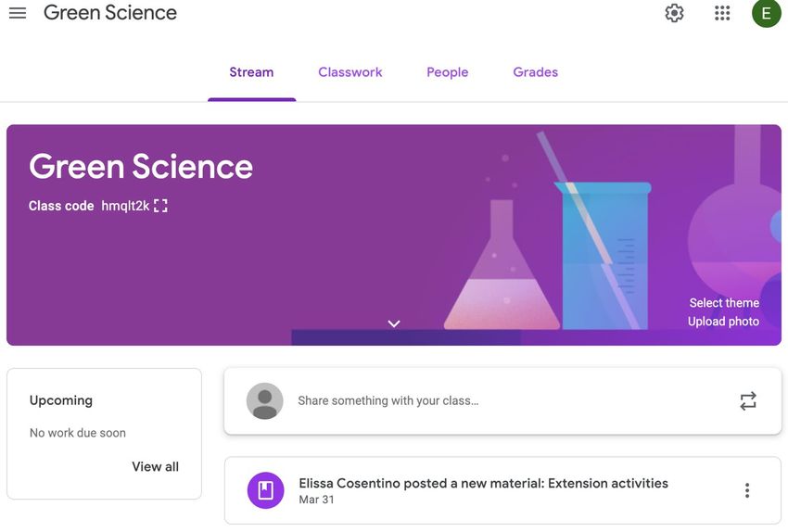Image resolution: width=788 pixels, height=532 pixels.
Task: Open the hamburger main menu
Action: tap(18, 13)
